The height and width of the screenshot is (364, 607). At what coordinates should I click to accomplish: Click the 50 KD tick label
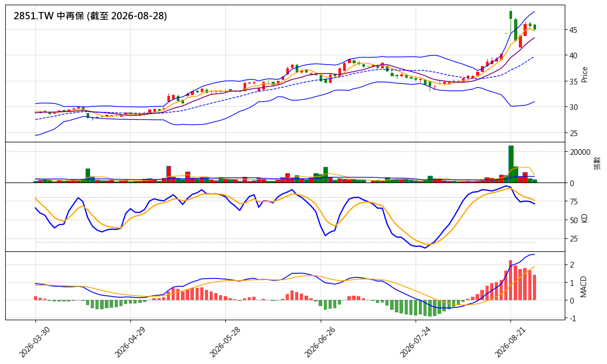573,221
